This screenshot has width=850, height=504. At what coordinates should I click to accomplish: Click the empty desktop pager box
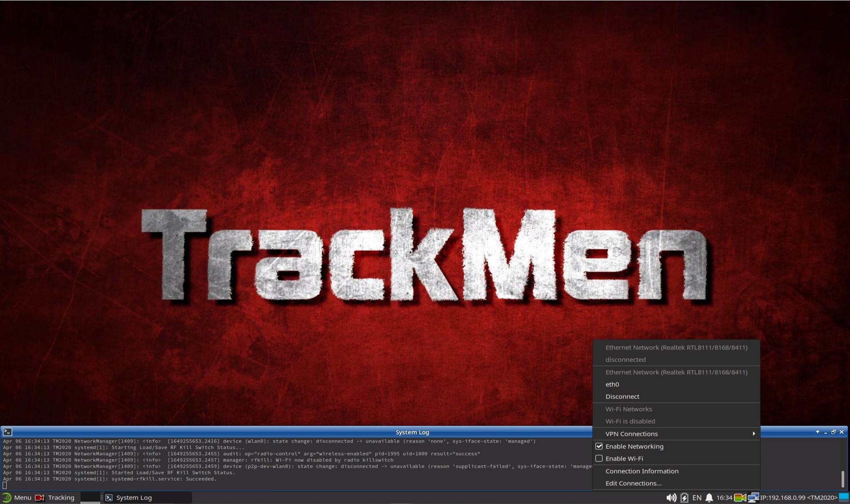(x=90, y=497)
